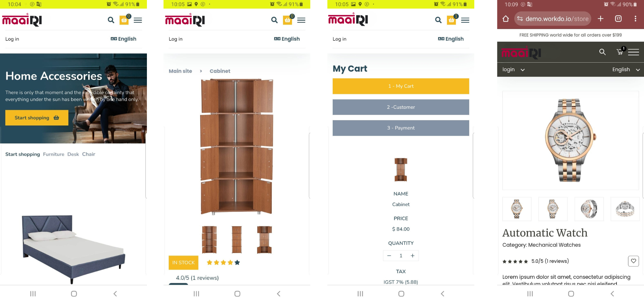Tap browser home icon beside address bar

(x=505, y=19)
